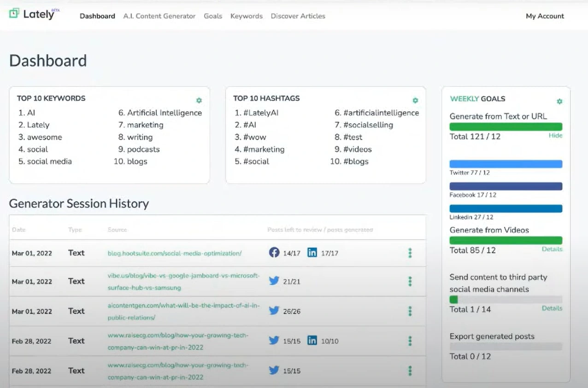This screenshot has height=388, width=588.
Task: Click Twitter icon in aicontentgen session row
Action: click(274, 310)
